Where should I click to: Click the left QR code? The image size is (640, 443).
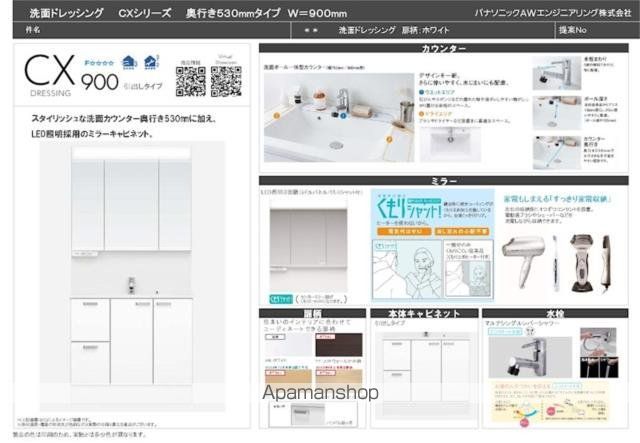[191, 82]
